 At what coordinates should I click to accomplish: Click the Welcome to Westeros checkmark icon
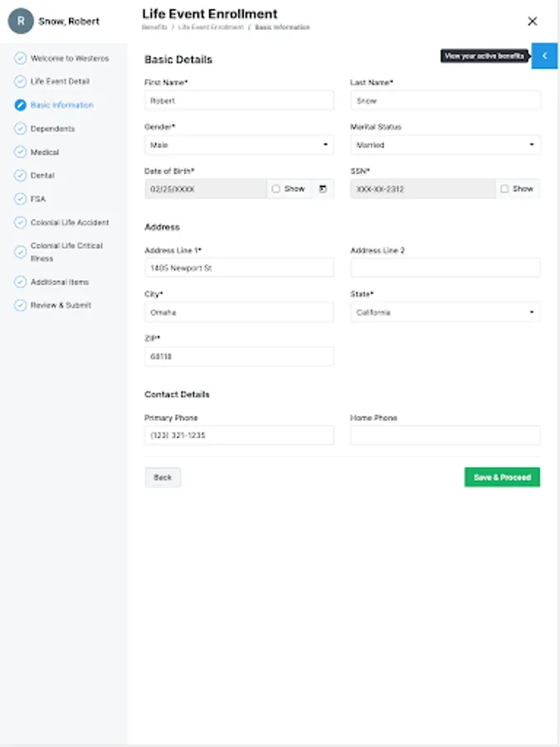[21, 59]
